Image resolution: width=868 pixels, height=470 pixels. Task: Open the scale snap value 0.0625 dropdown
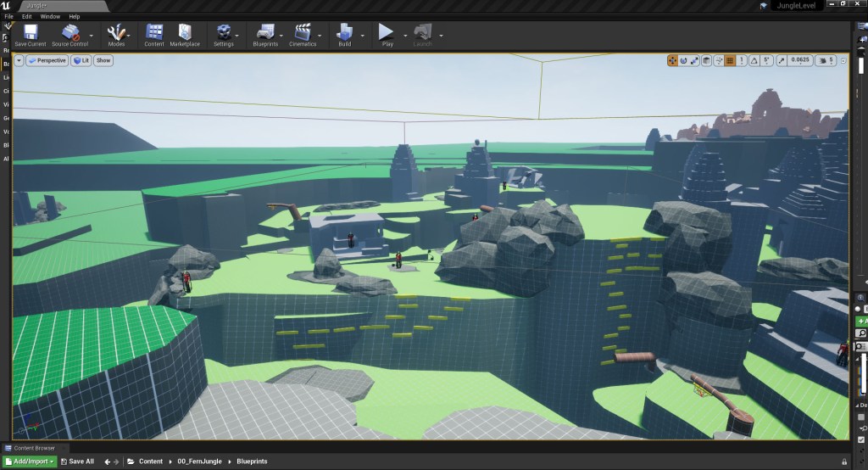pos(799,60)
